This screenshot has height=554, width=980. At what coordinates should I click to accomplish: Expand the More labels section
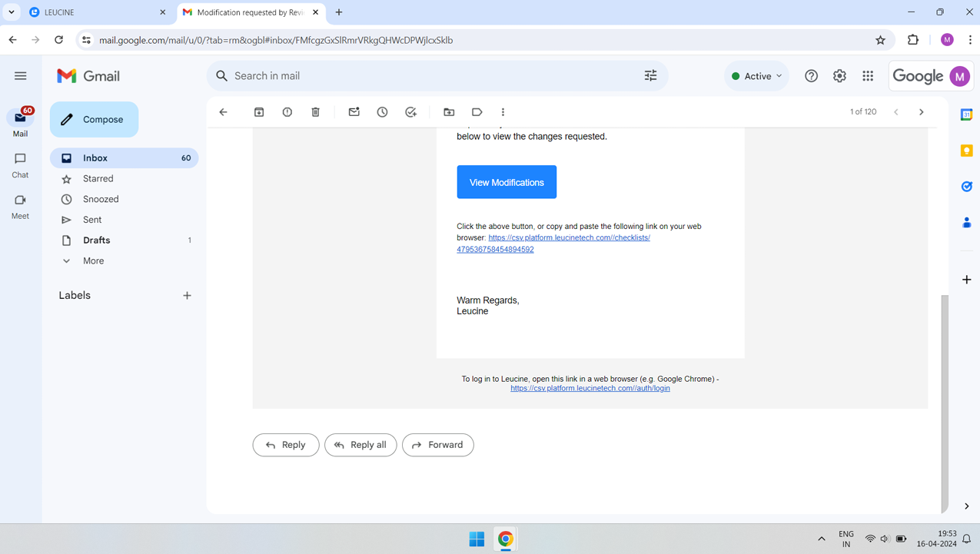coord(92,260)
